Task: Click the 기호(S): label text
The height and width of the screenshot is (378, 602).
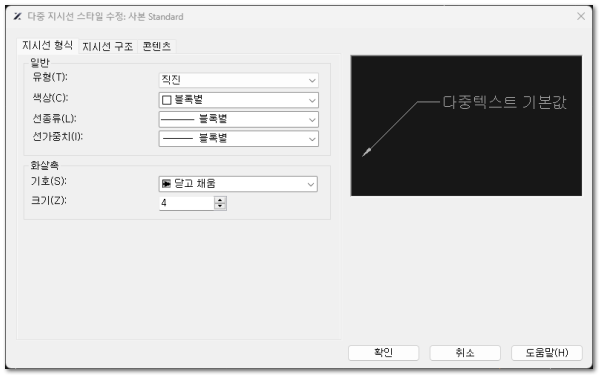Action: (x=49, y=181)
